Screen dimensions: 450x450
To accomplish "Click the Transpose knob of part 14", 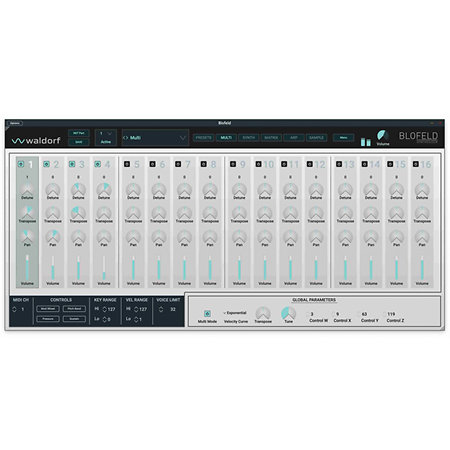I will pos(371,212).
